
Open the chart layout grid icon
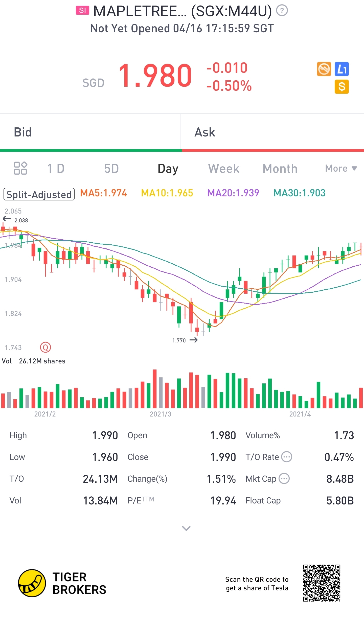click(20, 168)
